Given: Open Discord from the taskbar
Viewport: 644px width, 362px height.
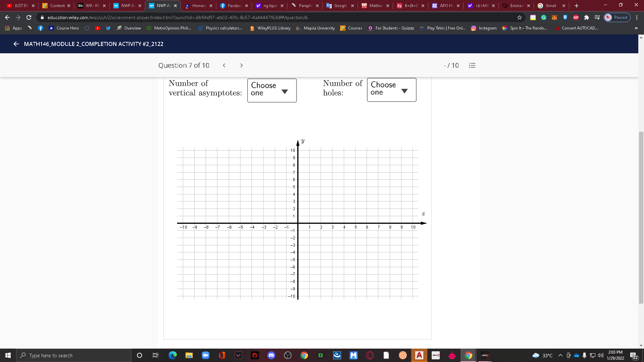Looking at the screenshot, I should [x=271, y=355].
